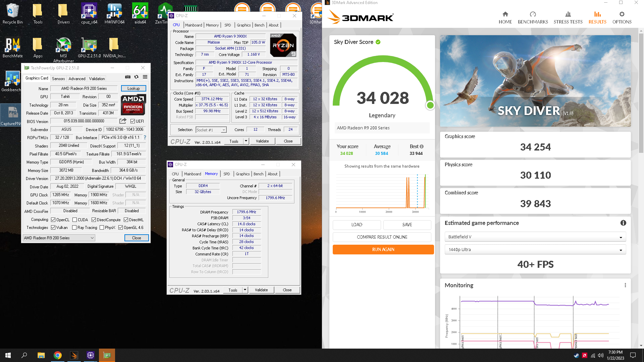Open File Explorer from taskbar
This screenshot has height=362, width=644.
pyautogui.click(x=41, y=355)
